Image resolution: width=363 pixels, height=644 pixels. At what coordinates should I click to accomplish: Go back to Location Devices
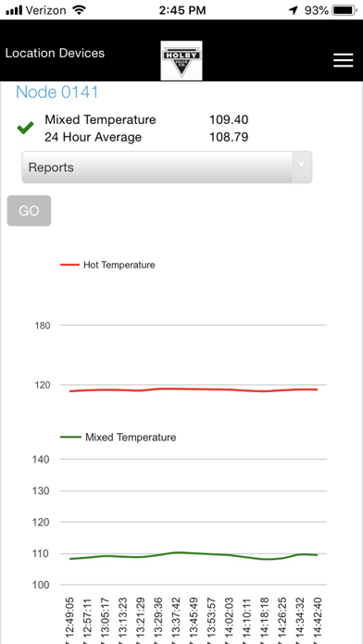(x=55, y=53)
